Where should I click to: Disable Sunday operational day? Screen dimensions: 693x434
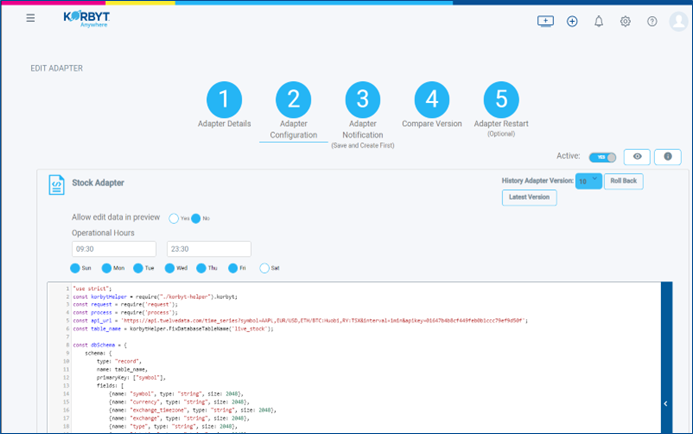[76, 268]
